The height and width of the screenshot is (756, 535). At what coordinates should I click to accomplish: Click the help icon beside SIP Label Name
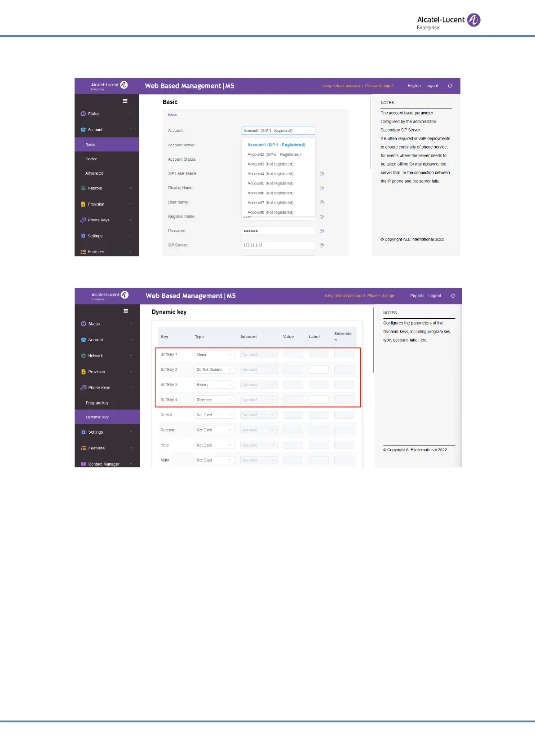click(x=322, y=174)
